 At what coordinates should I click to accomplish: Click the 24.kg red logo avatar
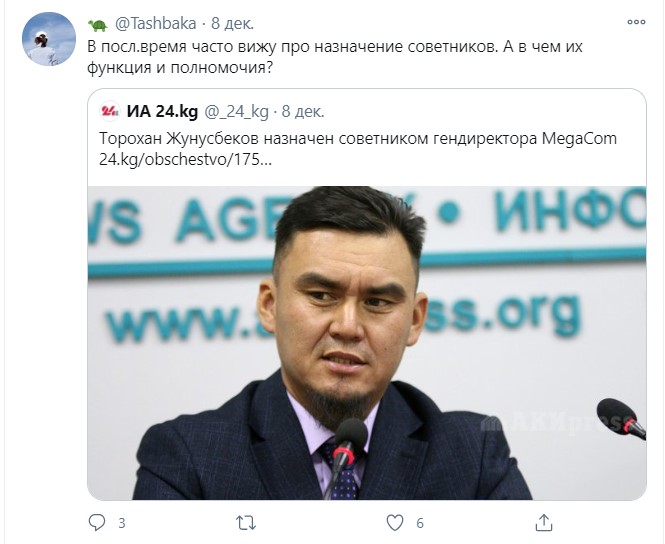click(x=110, y=112)
